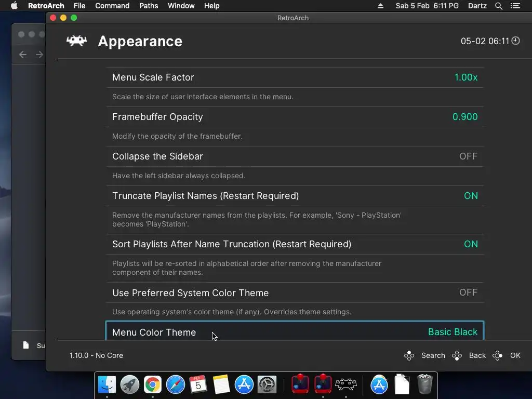Open Notification Center list icon in menu bar
The image size is (532, 399).
[x=515, y=6]
